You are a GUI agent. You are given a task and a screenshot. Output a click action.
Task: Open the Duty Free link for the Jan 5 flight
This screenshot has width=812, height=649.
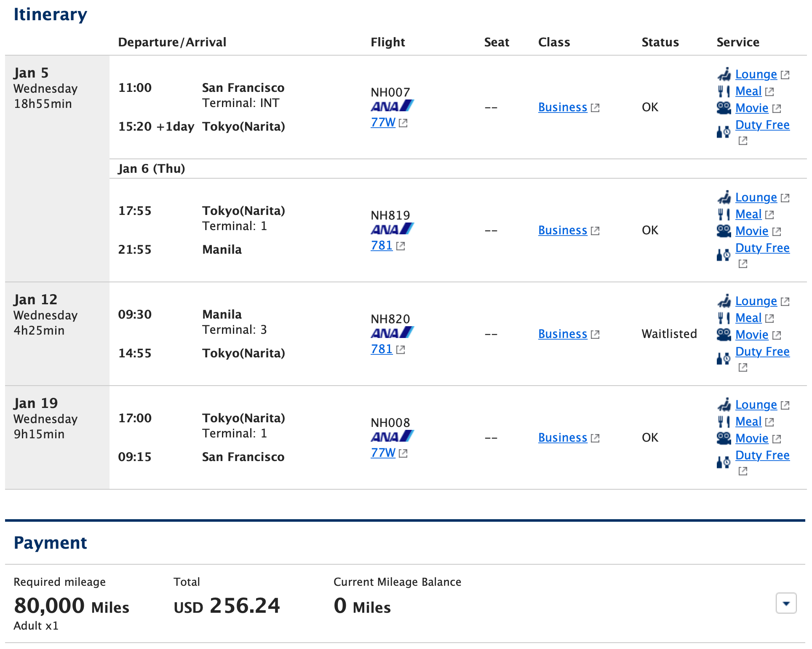(762, 125)
